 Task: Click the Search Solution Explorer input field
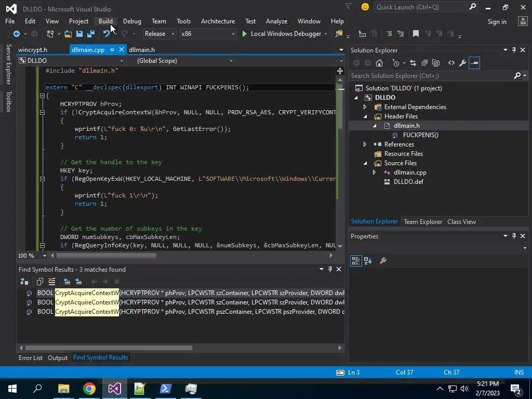click(431, 76)
